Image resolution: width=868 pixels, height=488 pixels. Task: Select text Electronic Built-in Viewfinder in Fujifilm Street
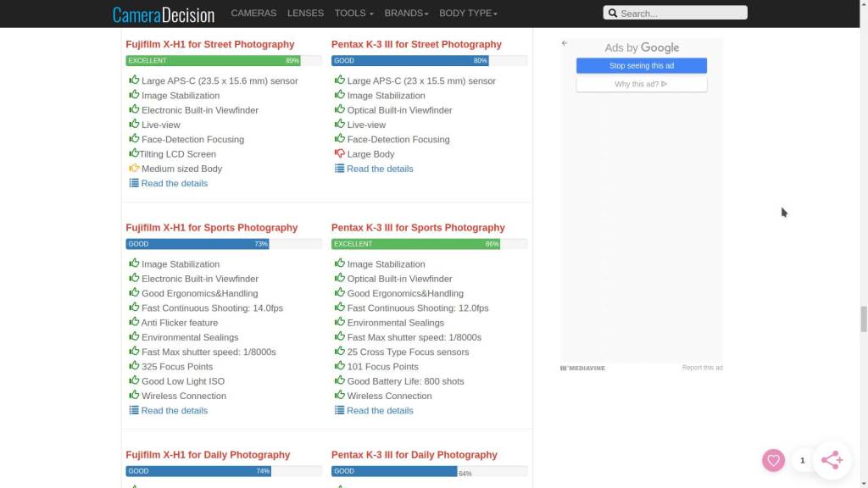tap(200, 110)
